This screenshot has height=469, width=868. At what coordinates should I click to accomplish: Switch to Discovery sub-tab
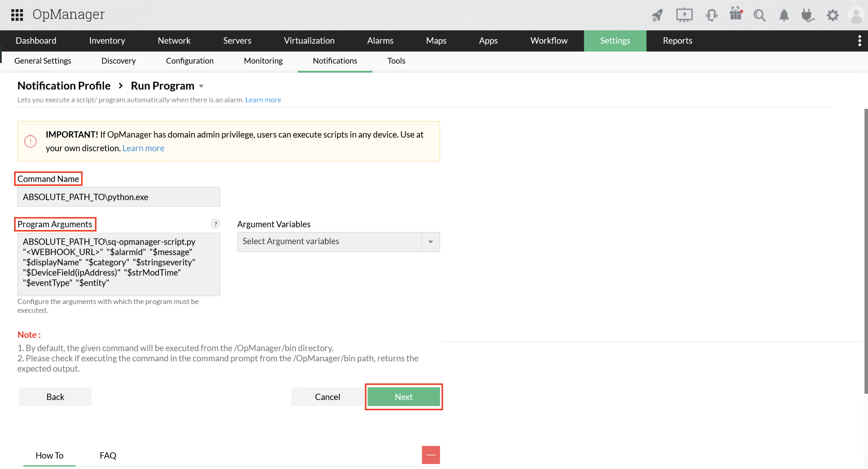(118, 61)
